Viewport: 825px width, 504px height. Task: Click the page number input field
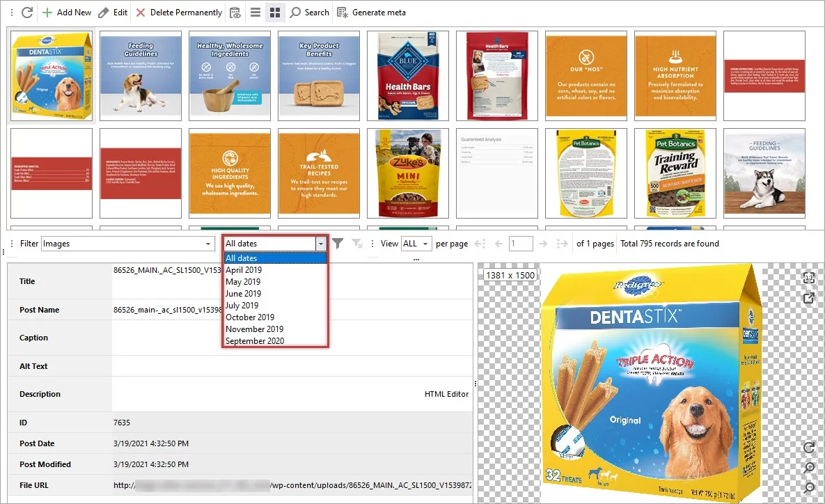[520, 243]
